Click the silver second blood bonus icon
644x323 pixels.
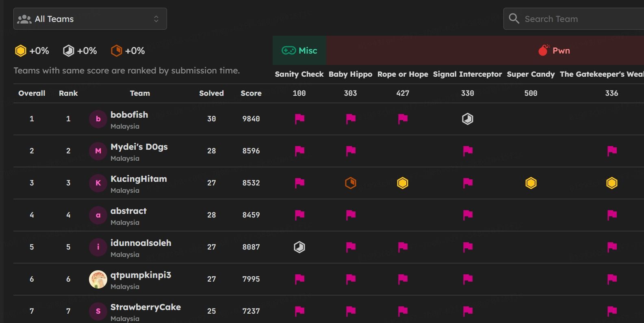click(69, 51)
